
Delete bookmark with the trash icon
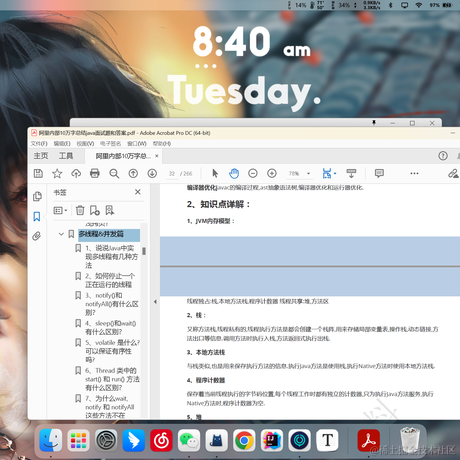[x=80, y=210]
